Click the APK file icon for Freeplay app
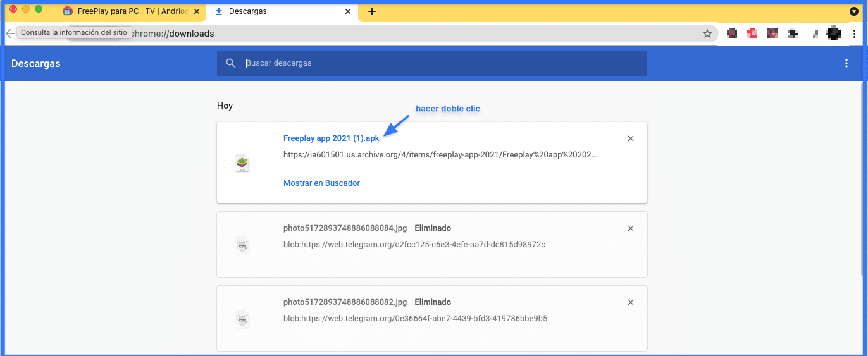The height and width of the screenshot is (356, 868). (x=242, y=163)
